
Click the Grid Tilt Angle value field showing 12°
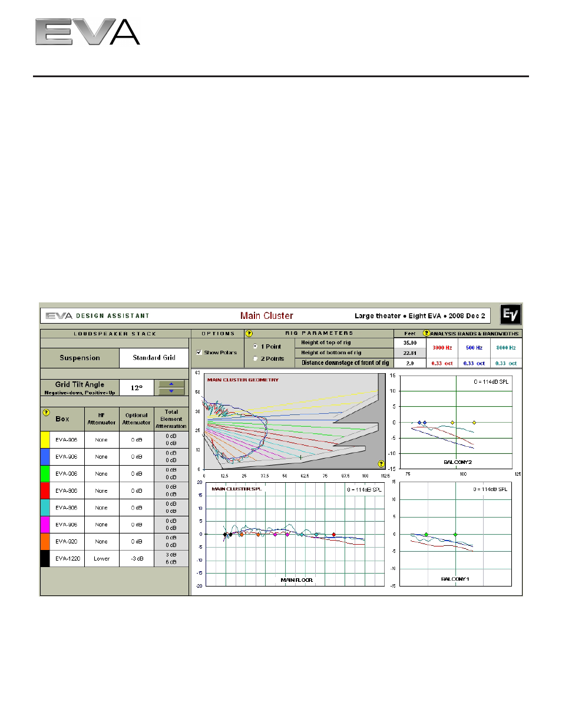pos(137,388)
